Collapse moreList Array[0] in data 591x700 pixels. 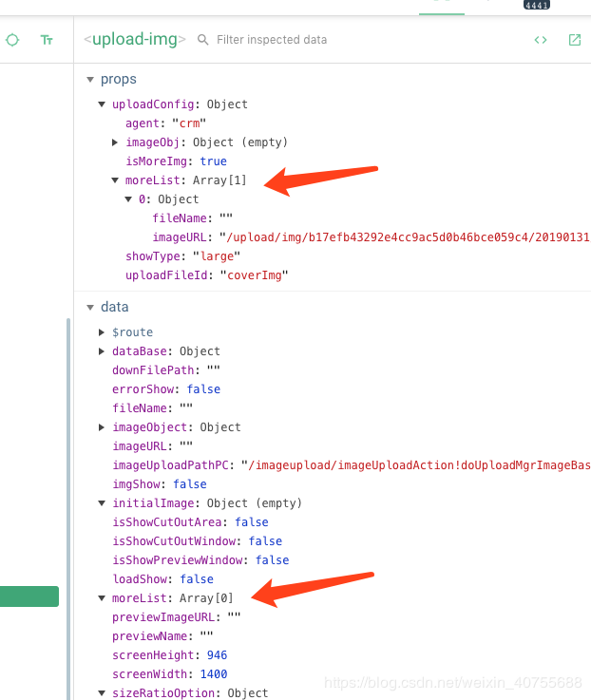click(x=102, y=598)
